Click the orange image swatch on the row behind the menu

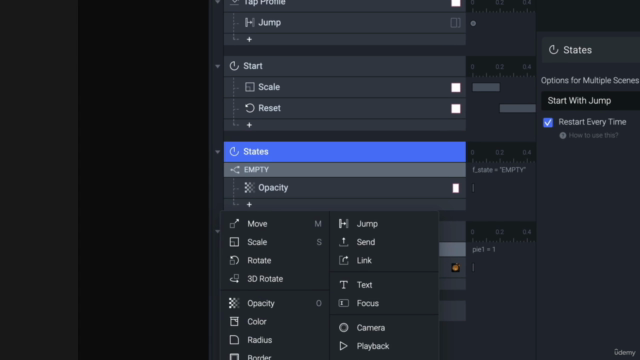point(456,268)
